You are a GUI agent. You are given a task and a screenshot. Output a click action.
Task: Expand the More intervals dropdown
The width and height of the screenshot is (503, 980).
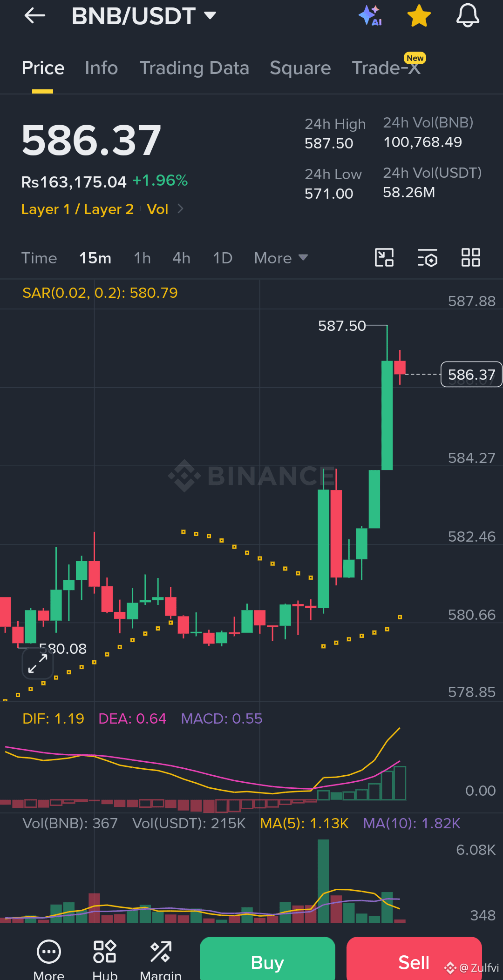click(x=281, y=258)
